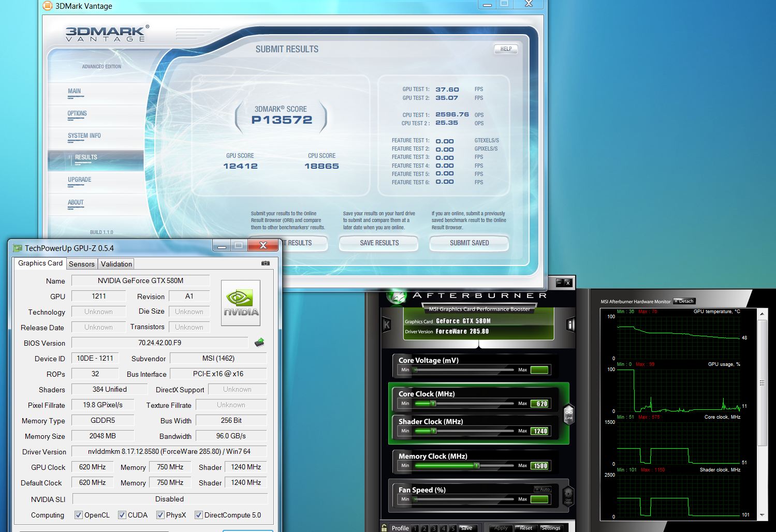The image size is (776, 532).
Task: Select Afterburner profile slot 3
Action: 434,528
